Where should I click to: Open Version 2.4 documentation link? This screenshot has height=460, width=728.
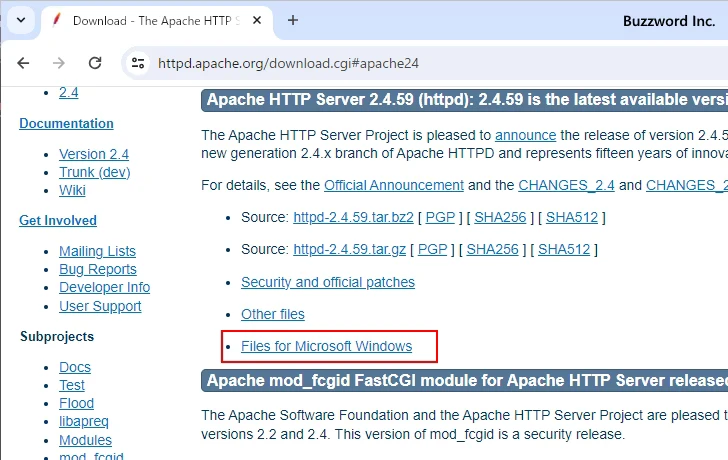tap(94, 154)
